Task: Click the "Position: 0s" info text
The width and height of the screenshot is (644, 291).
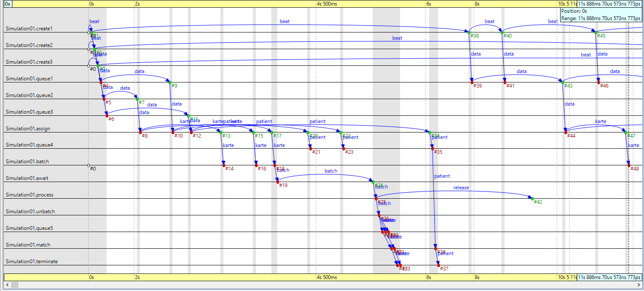Action: pyautogui.click(x=574, y=11)
